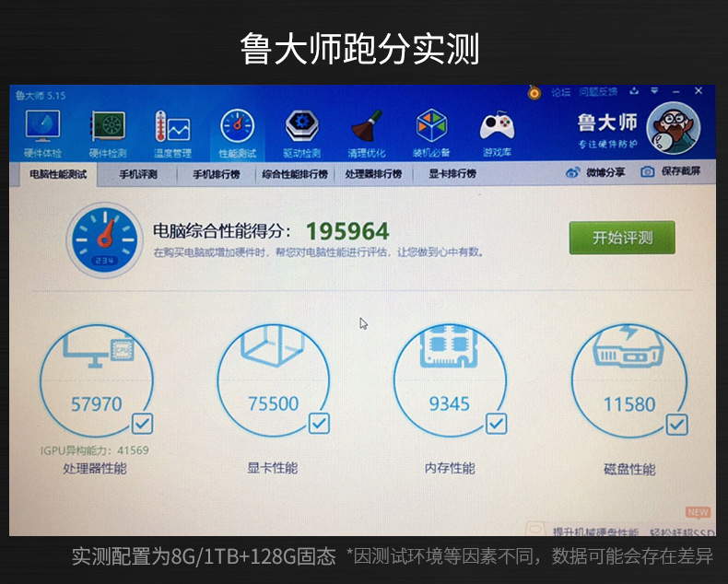Start the benchmark with 开始评测 button
Screen dimensions: 728x584
pos(622,238)
